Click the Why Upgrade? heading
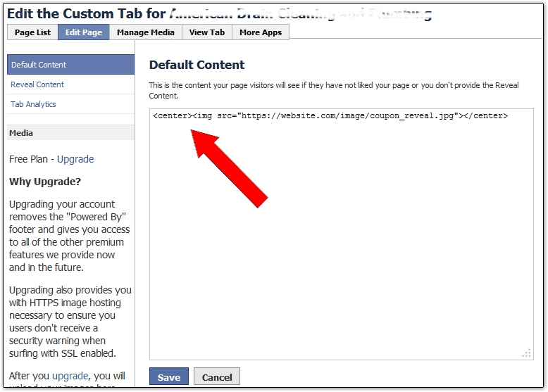 [45, 182]
